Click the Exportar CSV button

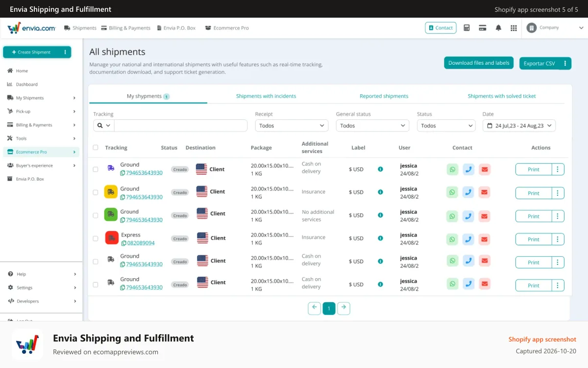click(539, 63)
